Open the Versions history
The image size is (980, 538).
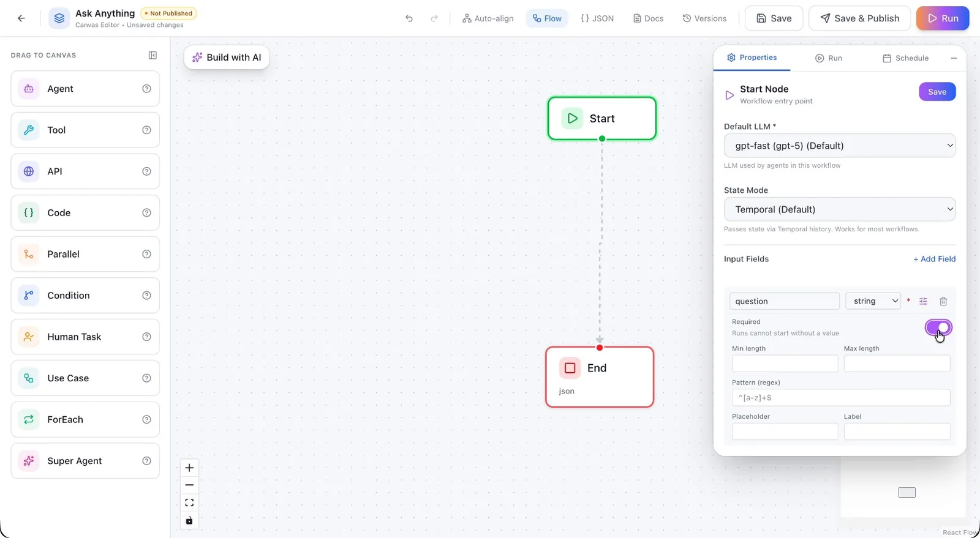704,18
